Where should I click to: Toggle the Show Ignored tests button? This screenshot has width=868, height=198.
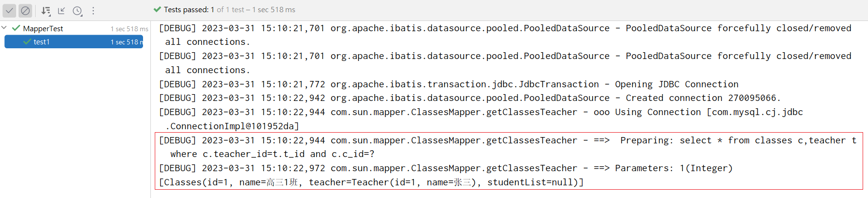(25, 10)
